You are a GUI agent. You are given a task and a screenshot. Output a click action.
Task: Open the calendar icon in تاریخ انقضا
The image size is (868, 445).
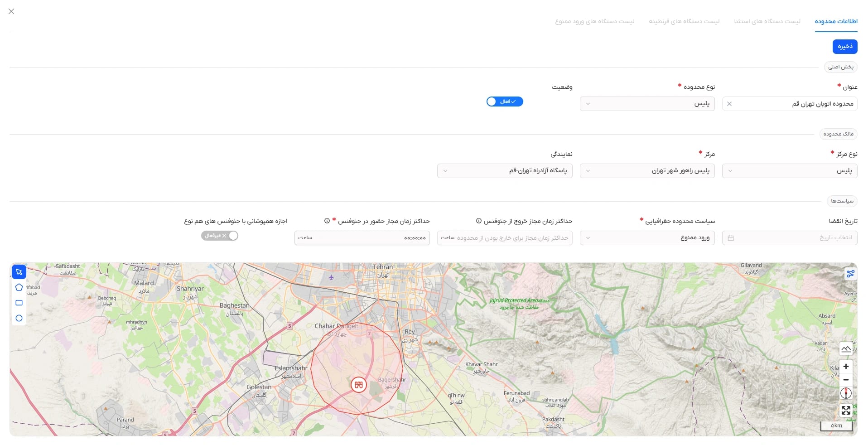[731, 238]
